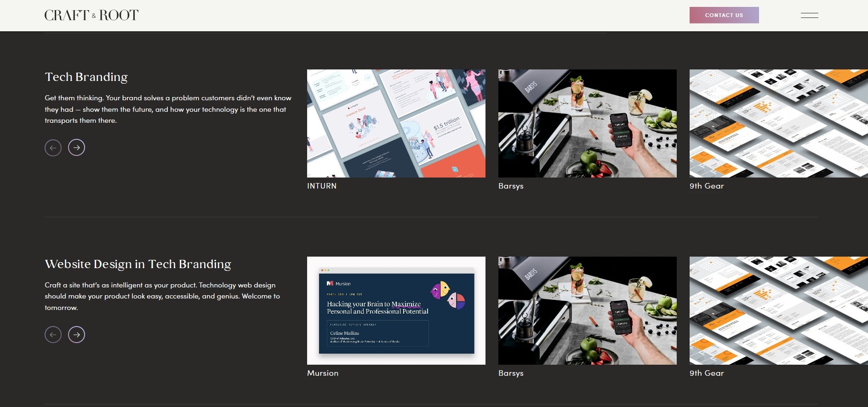Screen dimensions: 868x407
Task: Click the INTURN project title link
Action: 322,186
